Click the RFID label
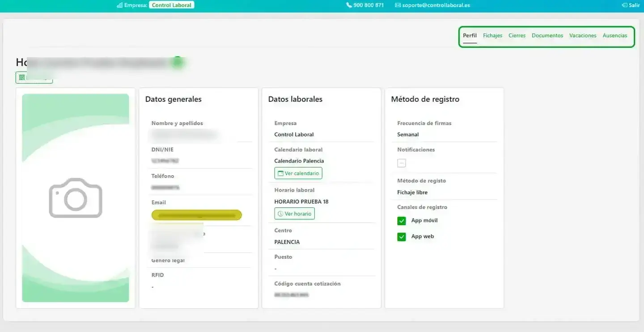The width and height of the screenshot is (644, 332). (x=158, y=275)
